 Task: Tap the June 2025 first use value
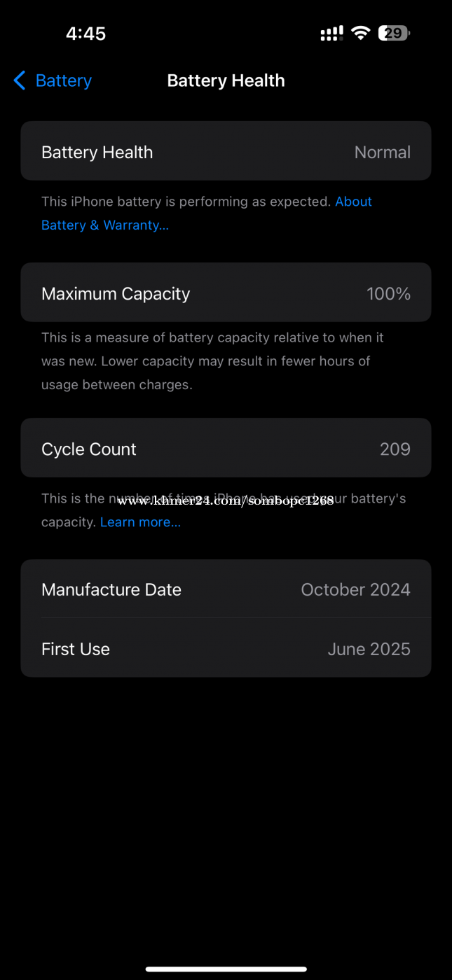pyautogui.click(x=369, y=649)
